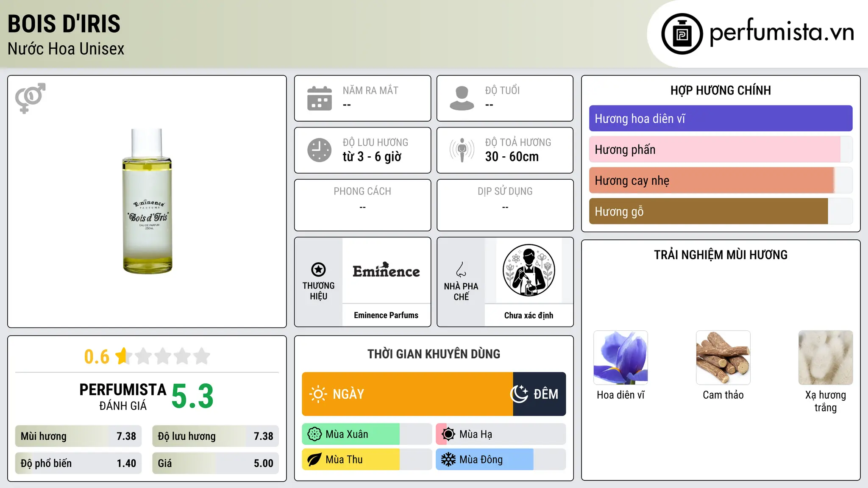Click the Mùi hương score row
The image size is (868, 488).
[78, 436]
